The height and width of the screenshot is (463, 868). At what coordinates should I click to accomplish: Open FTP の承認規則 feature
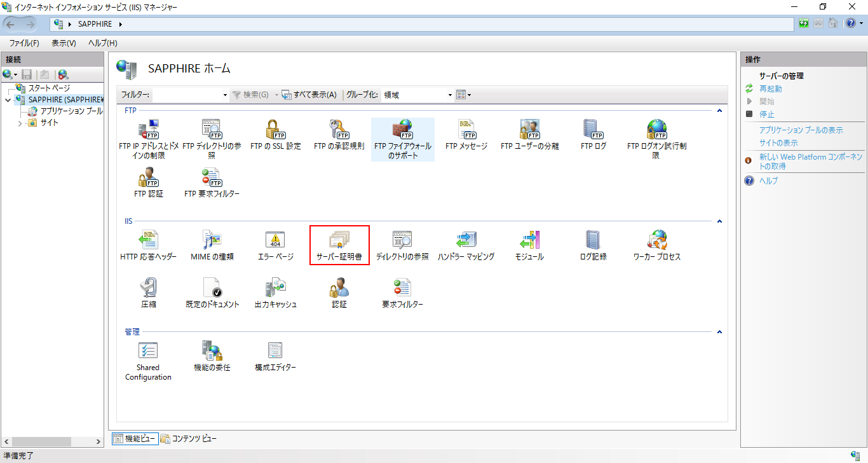[339, 135]
